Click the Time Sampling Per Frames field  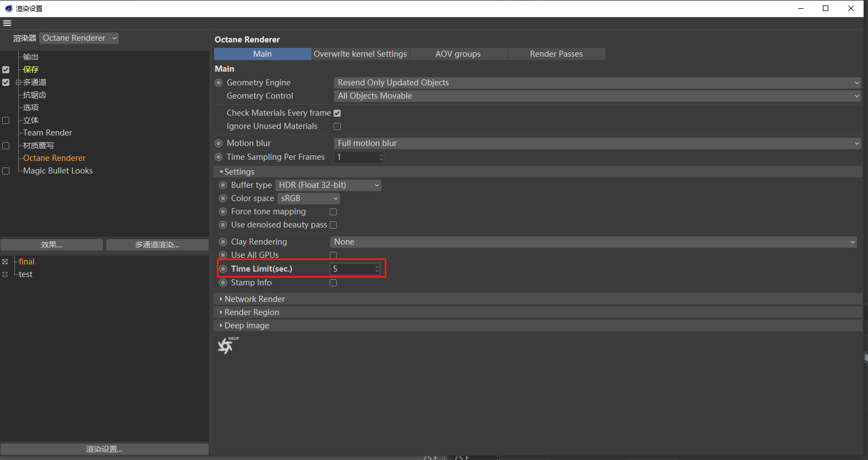(359, 157)
